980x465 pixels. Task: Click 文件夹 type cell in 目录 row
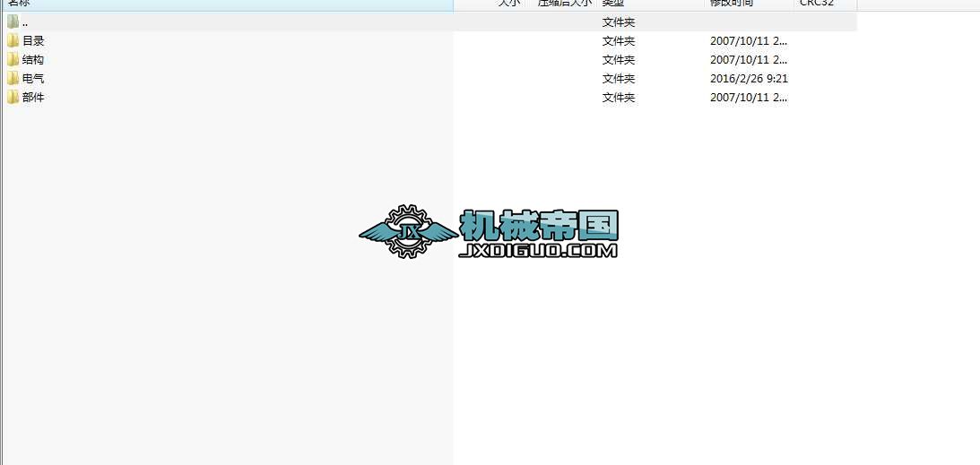pyautogui.click(x=619, y=41)
